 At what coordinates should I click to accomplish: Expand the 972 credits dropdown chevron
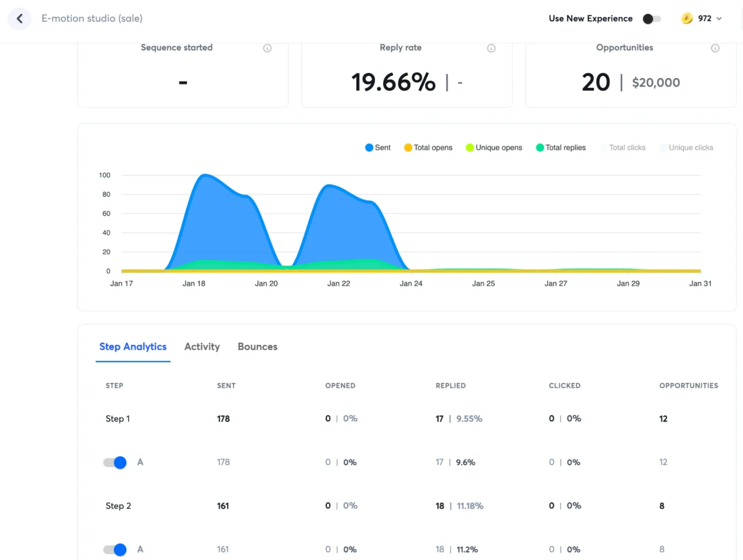(719, 19)
